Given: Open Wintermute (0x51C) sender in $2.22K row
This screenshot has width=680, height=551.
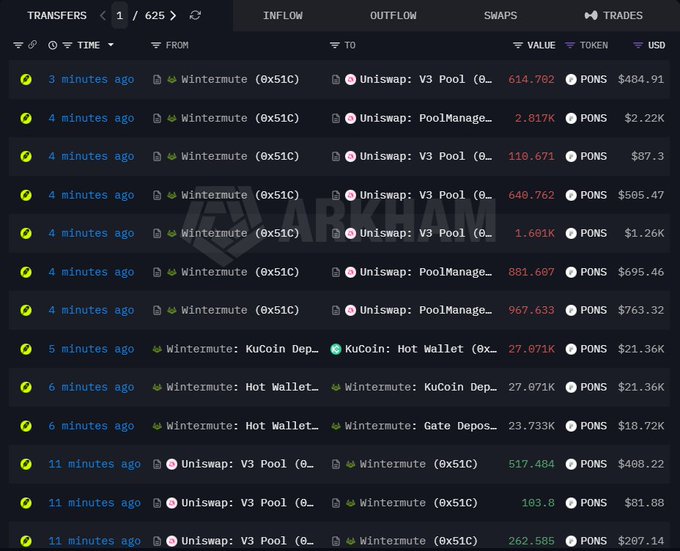Looking at the screenshot, I should (x=240, y=118).
